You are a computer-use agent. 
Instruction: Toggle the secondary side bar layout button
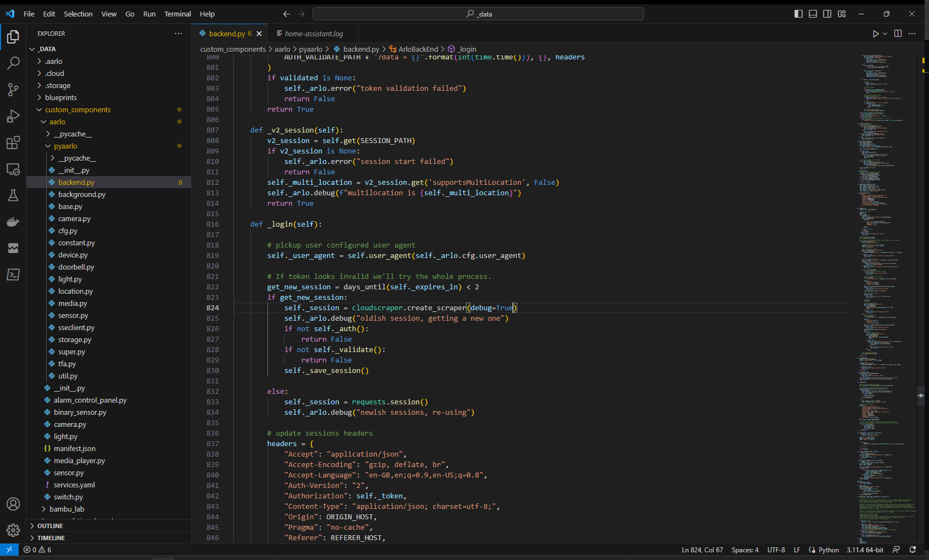point(827,14)
